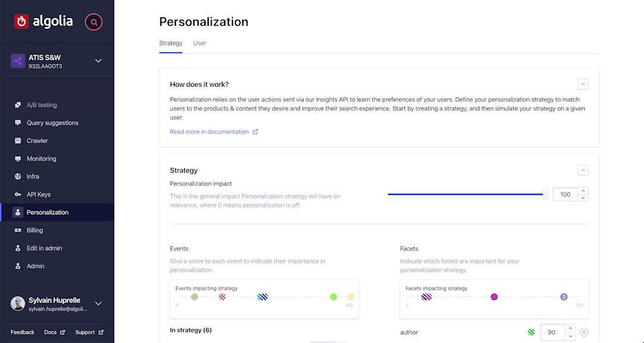Switch to the User tab
Image resolution: width=644 pixels, height=343 pixels.
coord(200,44)
